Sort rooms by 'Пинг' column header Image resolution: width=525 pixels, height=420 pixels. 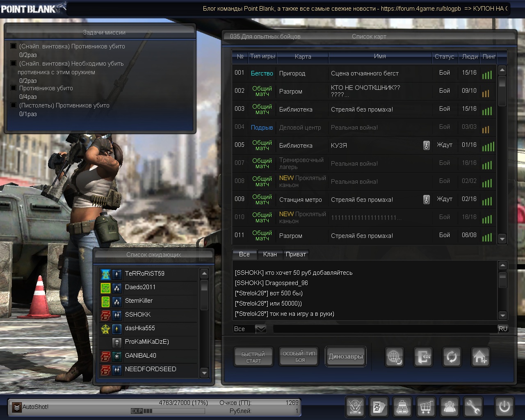(x=489, y=57)
